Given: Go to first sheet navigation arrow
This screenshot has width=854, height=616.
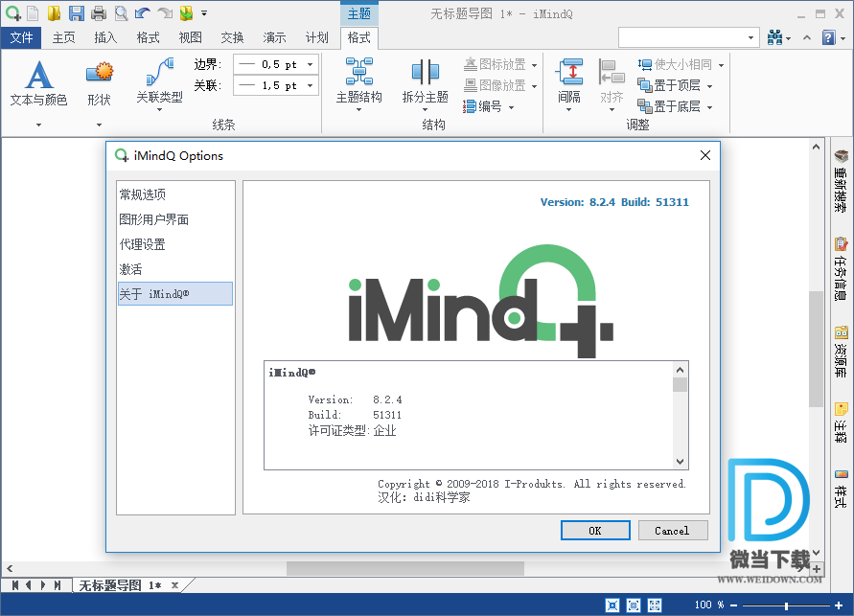Looking at the screenshot, I should click(x=14, y=585).
